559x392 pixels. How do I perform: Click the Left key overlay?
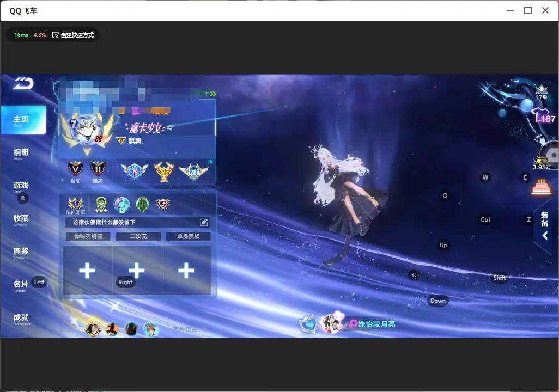(39, 282)
